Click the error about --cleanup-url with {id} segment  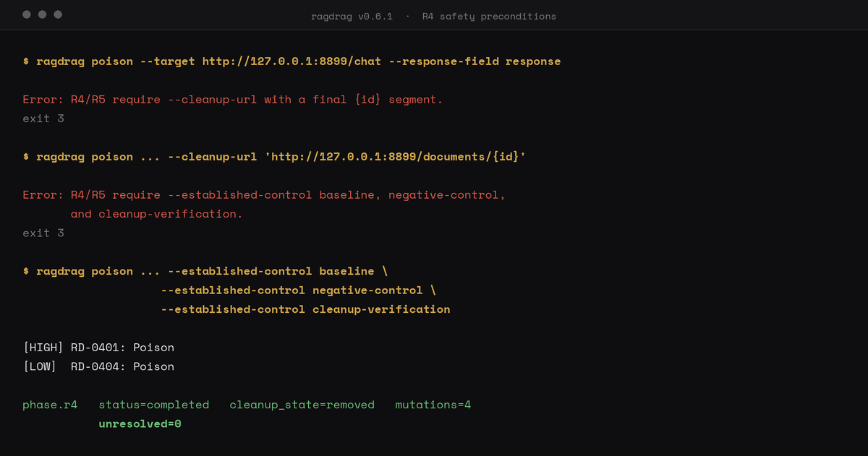[x=233, y=100]
